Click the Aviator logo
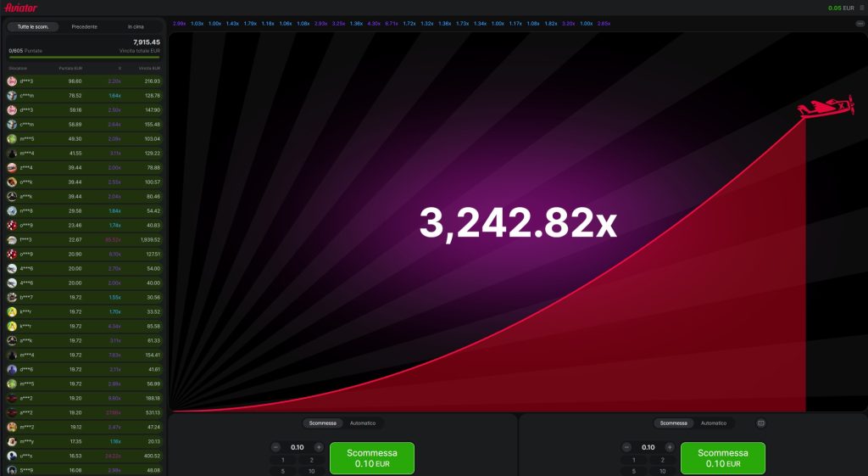 tap(20, 8)
